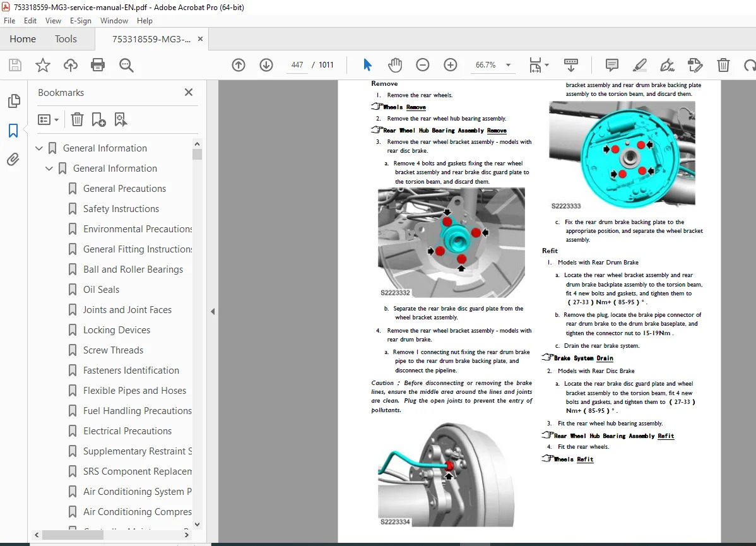Go to next page arrow icon
The height and width of the screenshot is (546, 756).
coord(266,65)
